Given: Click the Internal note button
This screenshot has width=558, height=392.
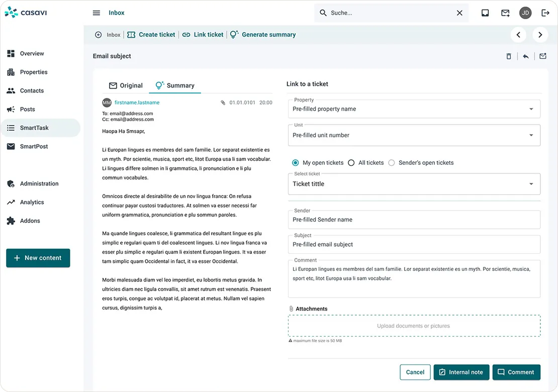Looking at the screenshot, I should tap(461, 372).
